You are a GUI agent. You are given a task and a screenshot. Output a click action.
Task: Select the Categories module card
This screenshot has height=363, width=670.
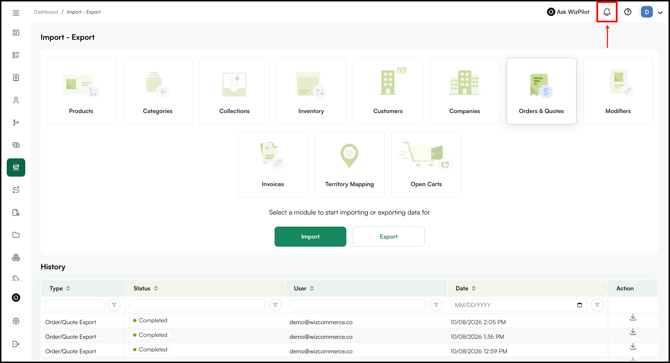tap(158, 91)
